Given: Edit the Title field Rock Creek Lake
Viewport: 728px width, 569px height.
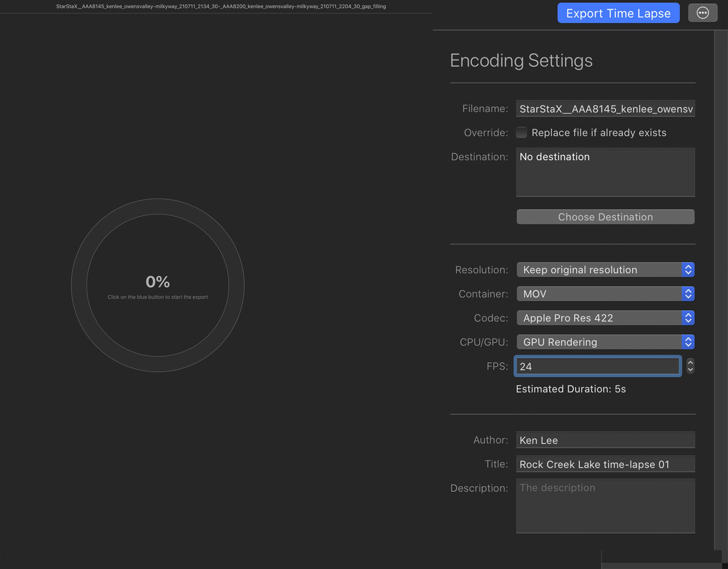Looking at the screenshot, I should click(x=605, y=464).
